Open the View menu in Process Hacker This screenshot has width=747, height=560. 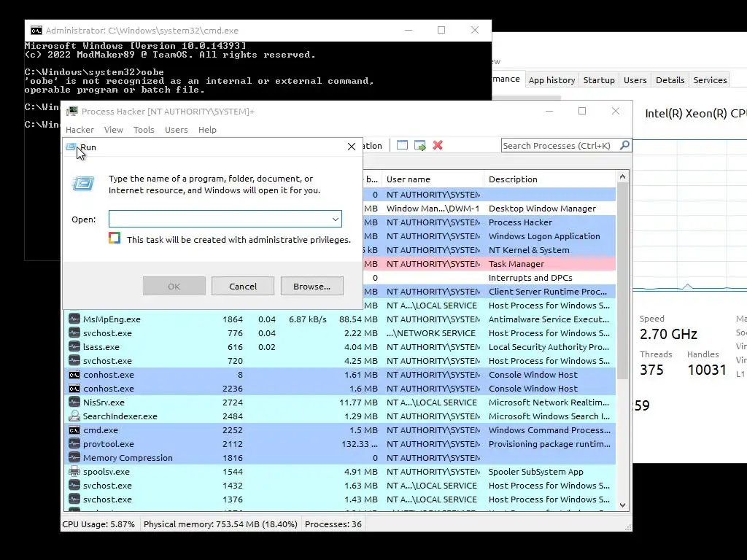(x=113, y=130)
